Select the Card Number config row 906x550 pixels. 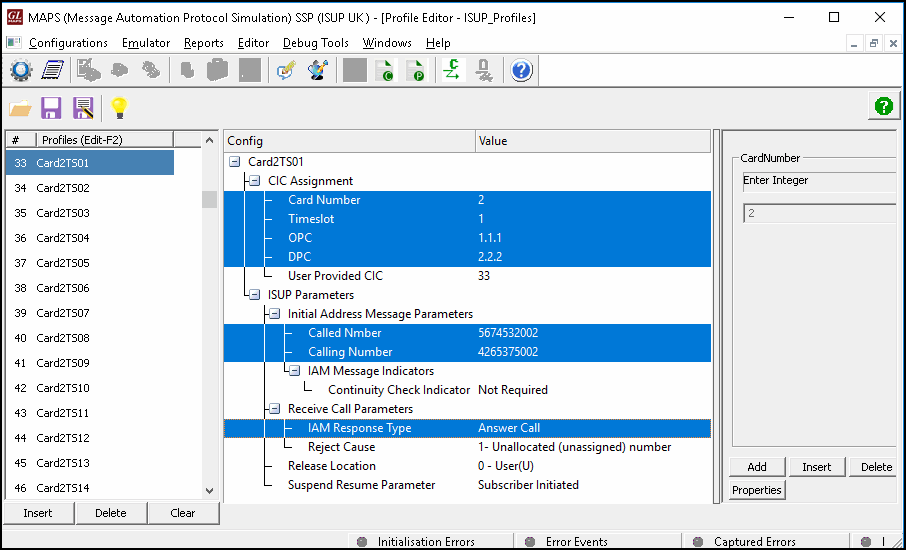467,200
